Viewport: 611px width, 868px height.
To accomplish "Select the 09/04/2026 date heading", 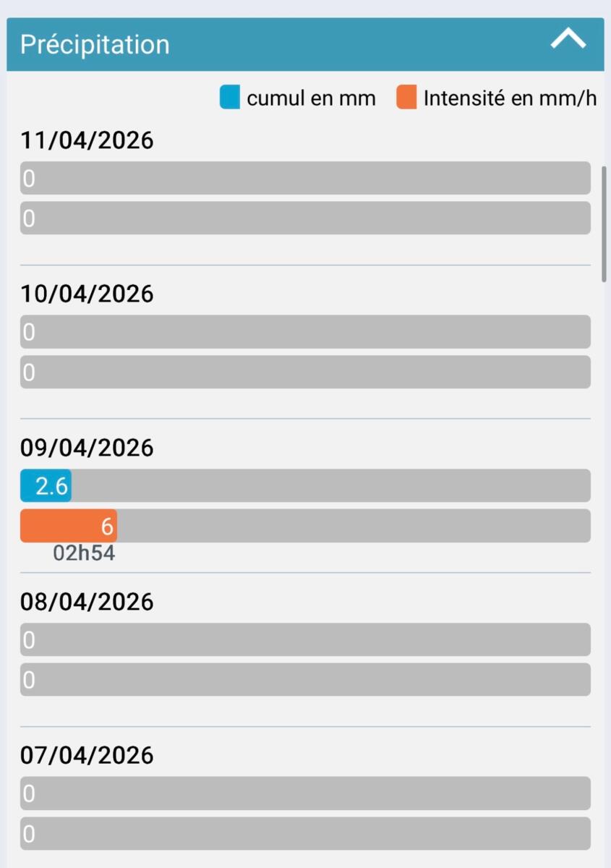I will [87, 448].
